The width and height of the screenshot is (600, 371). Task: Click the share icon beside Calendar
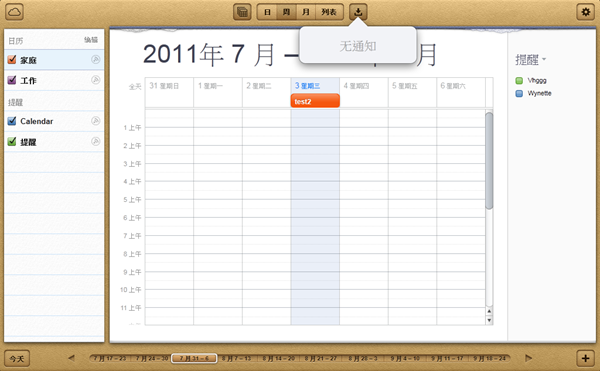(x=96, y=121)
